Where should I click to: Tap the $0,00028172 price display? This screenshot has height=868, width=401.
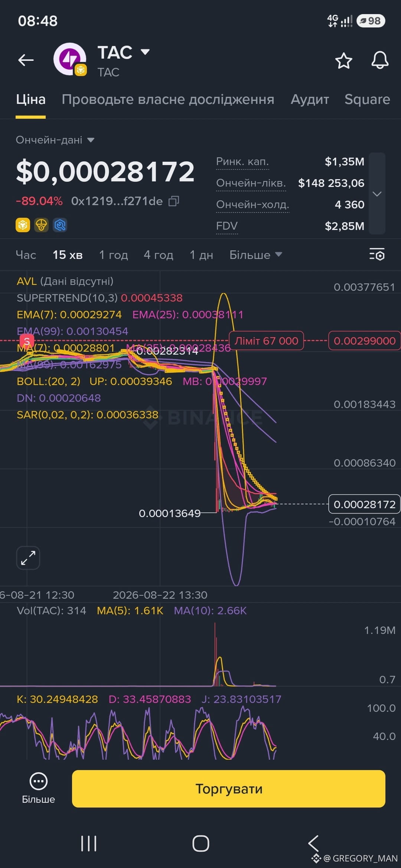[x=105, y=172]
